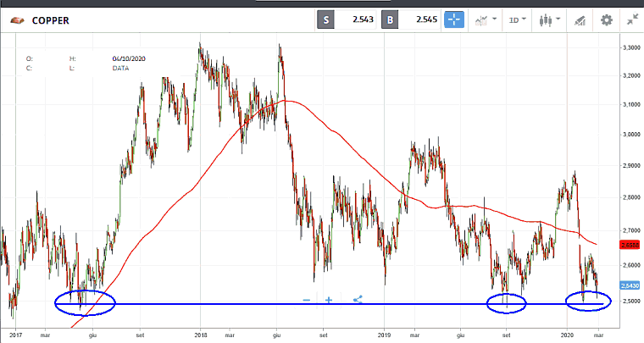The width and height of the screenshot is (644, 343).
Task: Open the candlestick chart type dropdown
Action: pos(549,19)
